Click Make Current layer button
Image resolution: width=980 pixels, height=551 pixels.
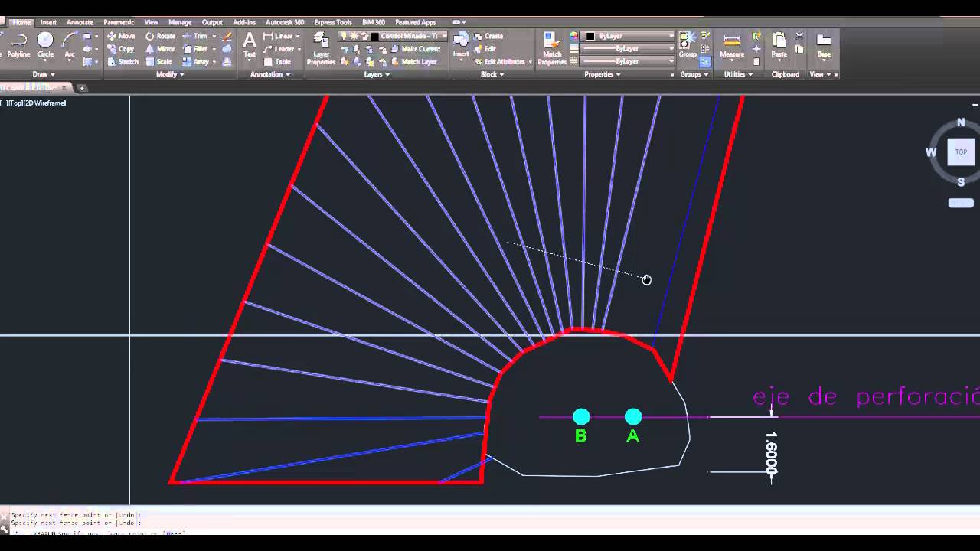pyautogui.click(x=415, y=49)
